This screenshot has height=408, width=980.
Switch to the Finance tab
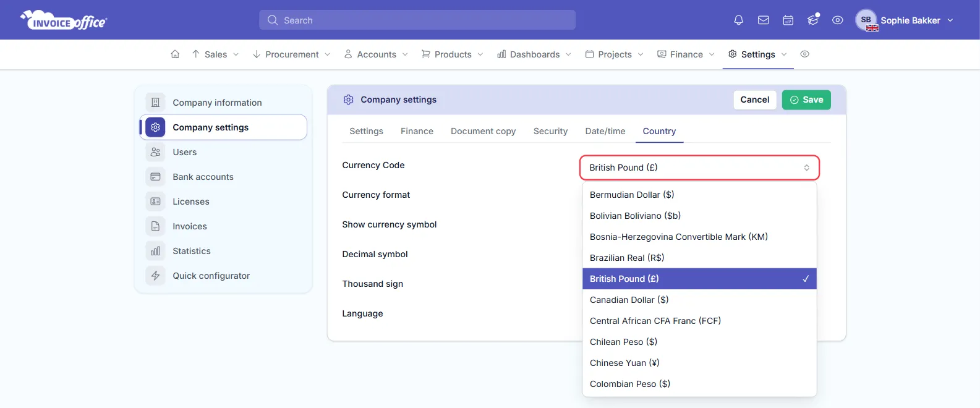[417, 131]
